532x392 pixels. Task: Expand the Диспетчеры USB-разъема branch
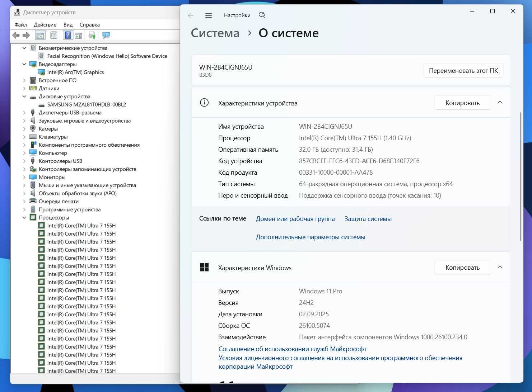[24, 113]
